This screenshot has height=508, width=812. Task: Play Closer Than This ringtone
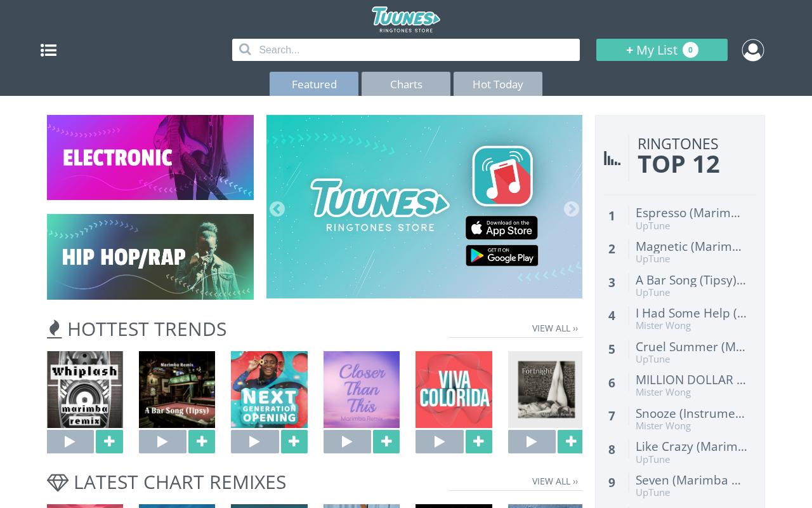point(347,441)
